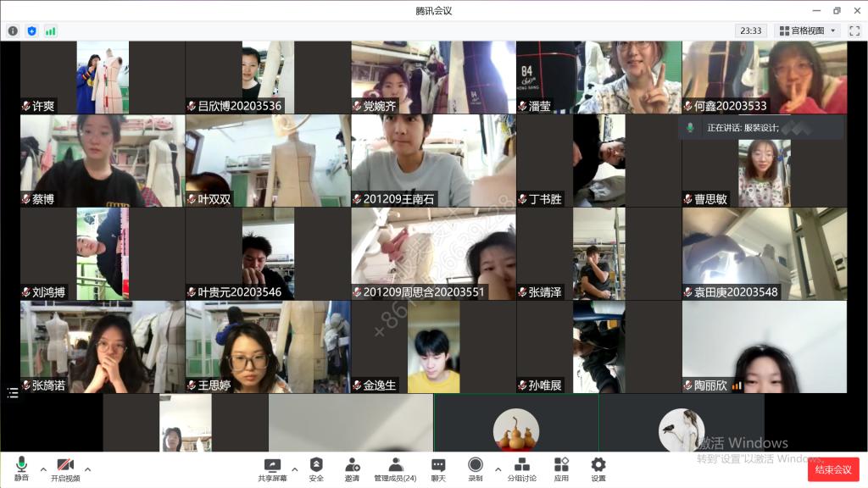Open 设置 settings gear
This screenshot has height=488, width=868.
point(598,469)
